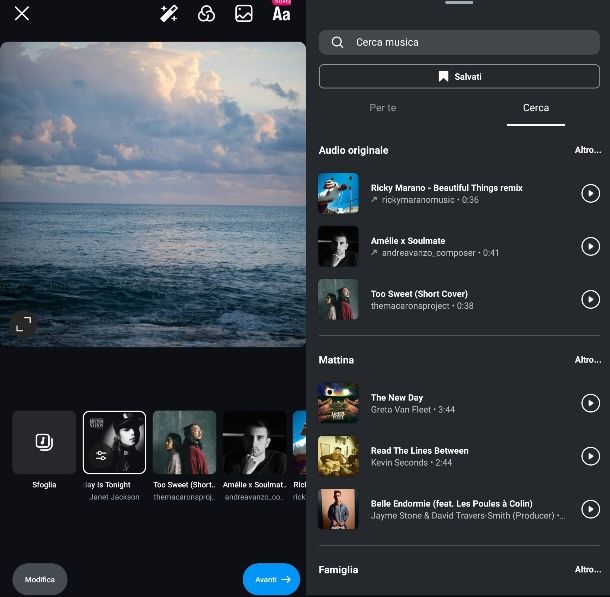Viewport: 610px width, 597px height.
Task: Click the Sfoglia label
Action: tap(44, 485)
